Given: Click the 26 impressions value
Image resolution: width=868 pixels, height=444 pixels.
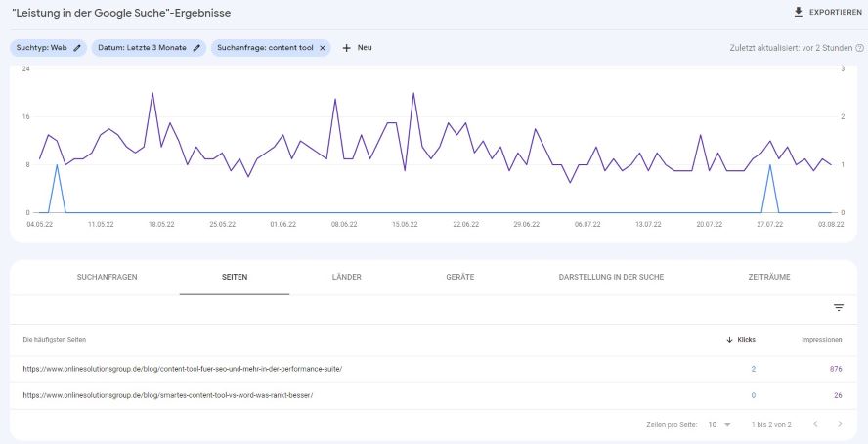Looking at the screenshot, I should pos(838,396).
